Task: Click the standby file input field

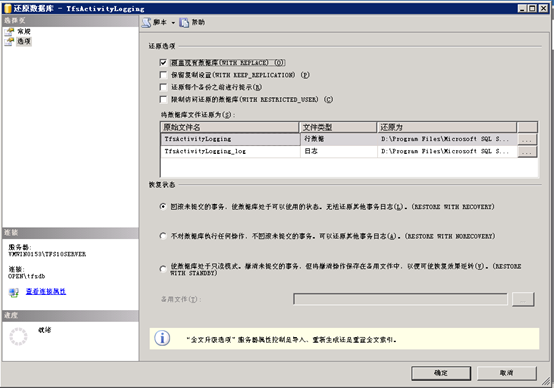Action: click(400, 299)
